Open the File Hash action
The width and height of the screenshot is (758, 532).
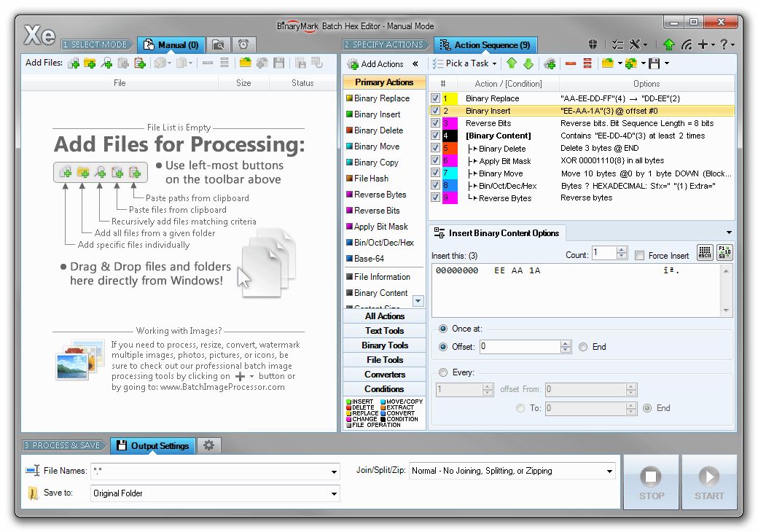(370, 178)
